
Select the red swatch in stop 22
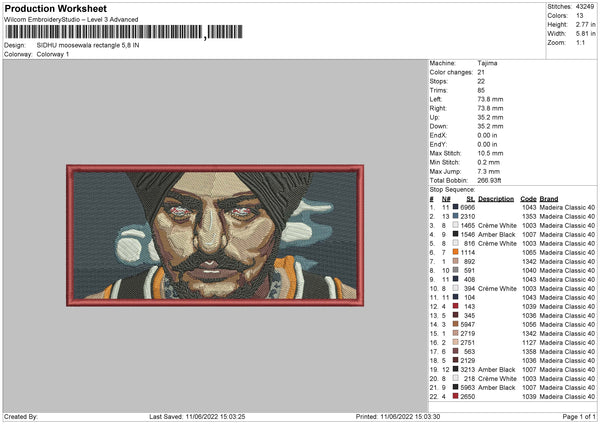click(455, 396)
